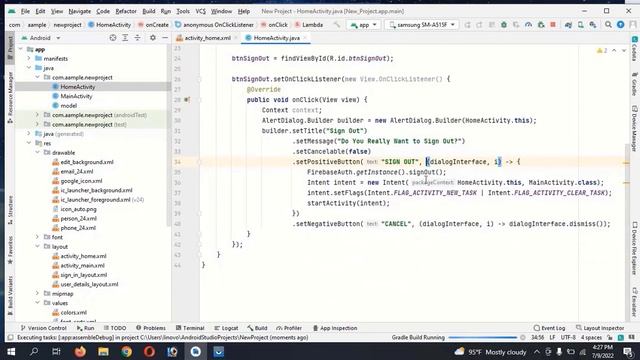Open Firefox from the taskbar
This screenshot has width=640, height=360.
tap(80, 351)
